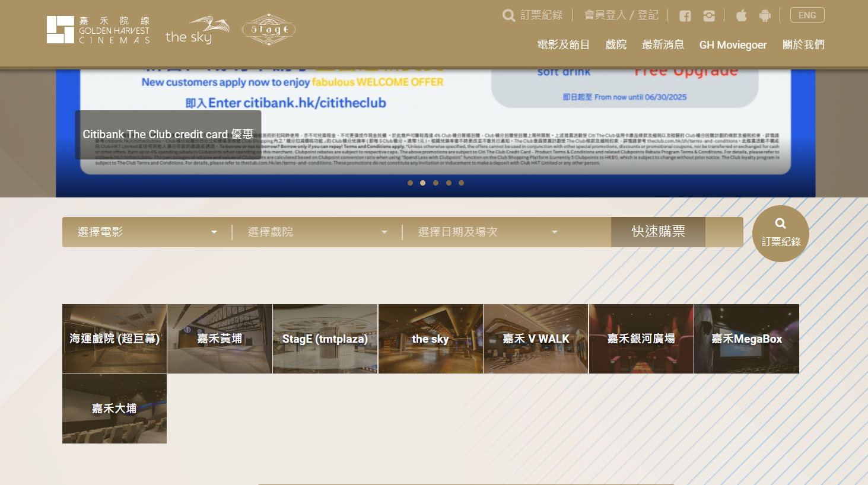This screenshot has height=485, width=868.
Task: Open the 選擇戲院 dropdown
Action: (317, 232)
